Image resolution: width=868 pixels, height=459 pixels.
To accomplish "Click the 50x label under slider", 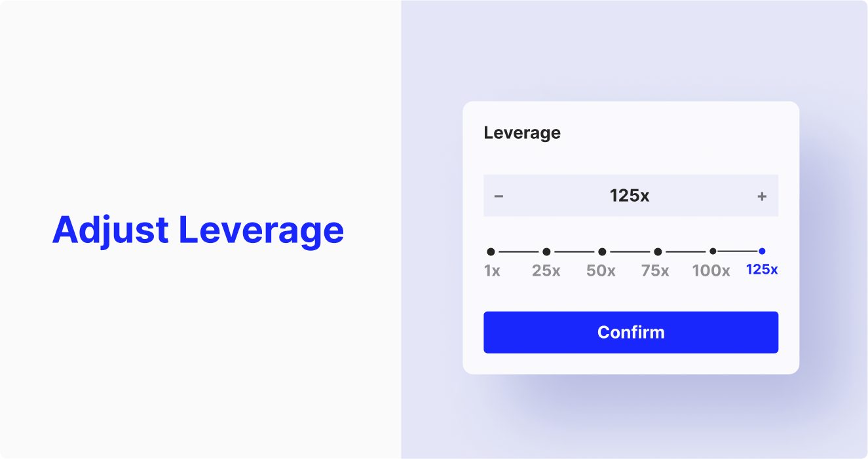I will coord(601,270).
